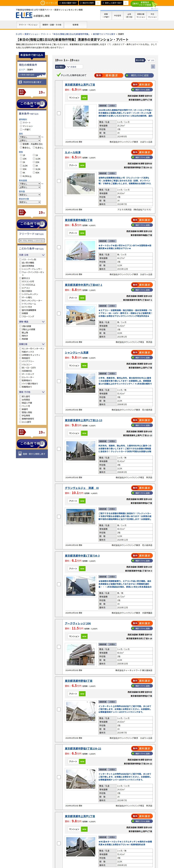Open photo of ルメール秋津 listing
Image resolution: width=174 pixels, height=868 pixels.
click(x=80, y=184)
